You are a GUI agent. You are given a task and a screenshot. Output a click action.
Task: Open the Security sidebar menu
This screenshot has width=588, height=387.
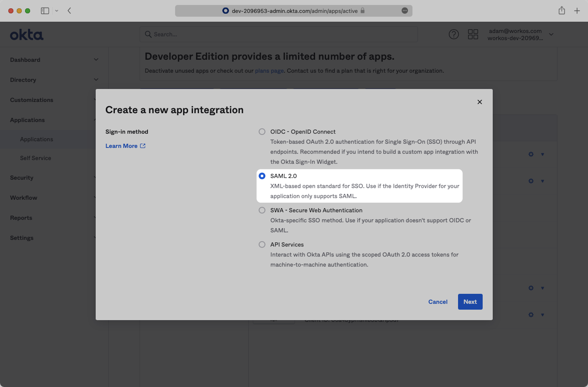(x=22, y=178)
